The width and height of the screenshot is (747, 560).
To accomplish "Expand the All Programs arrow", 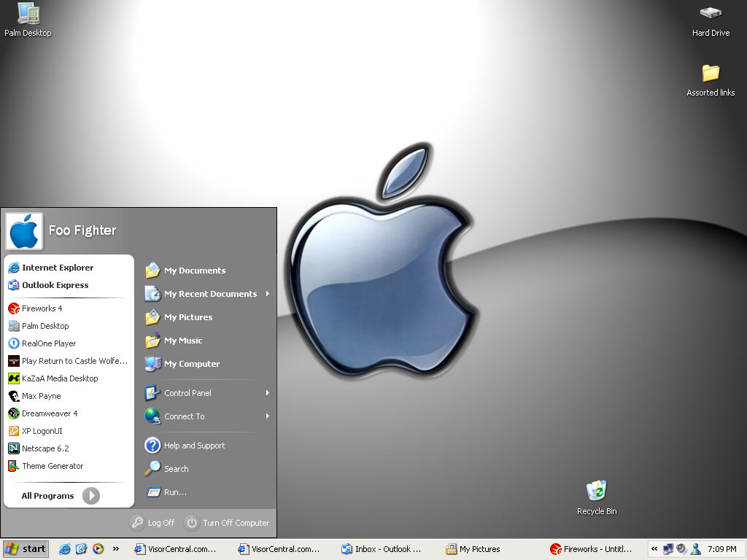I will click(x=90, y=496).
